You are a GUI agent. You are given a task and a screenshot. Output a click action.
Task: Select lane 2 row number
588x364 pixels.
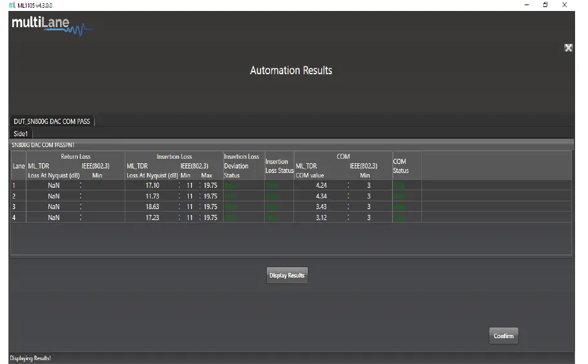coord(14,196)
